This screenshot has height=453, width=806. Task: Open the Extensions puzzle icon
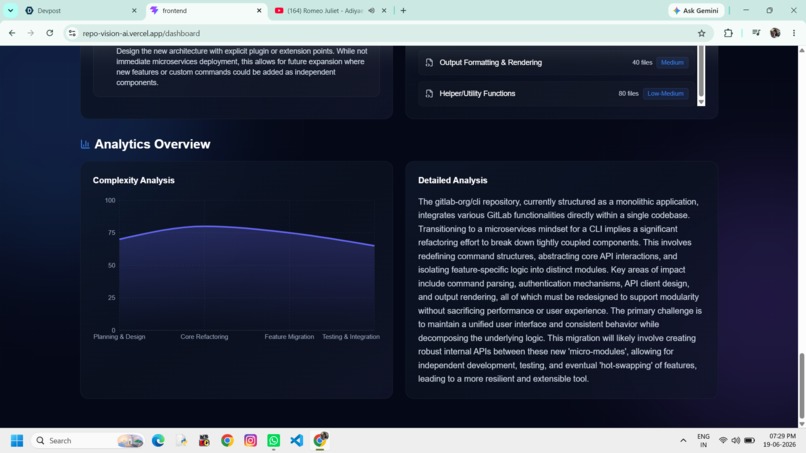tap(728, 33)
